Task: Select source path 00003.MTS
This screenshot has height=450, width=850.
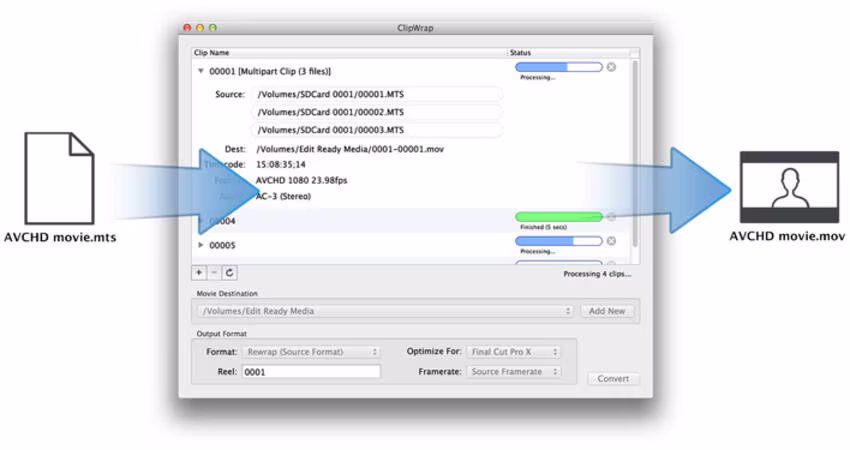Action: pos(377,130)
